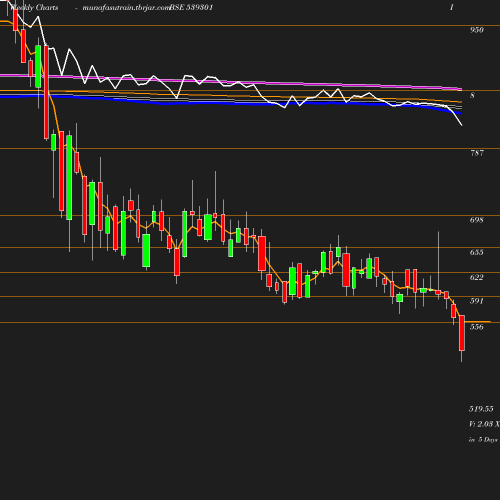Click the 698 price level label
This screenshot has width=500, height=500.
pyautogui.click(x=476, y=220)
